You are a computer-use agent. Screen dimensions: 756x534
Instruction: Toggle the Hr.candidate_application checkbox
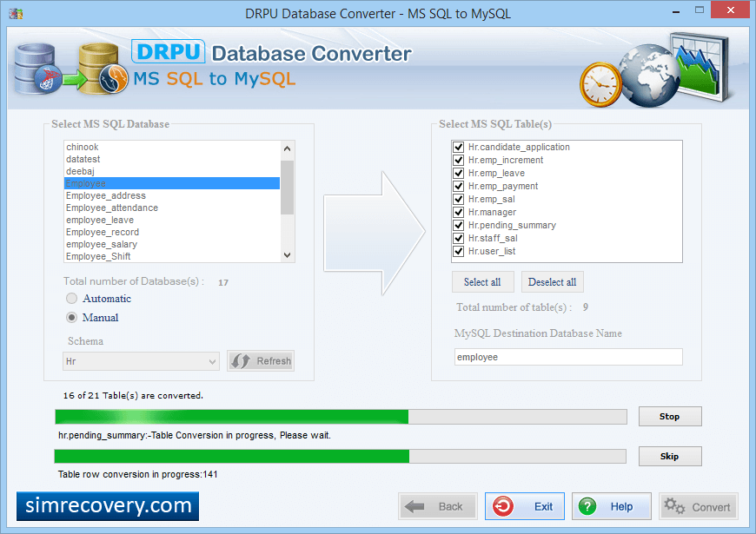(x=458, y=147)
